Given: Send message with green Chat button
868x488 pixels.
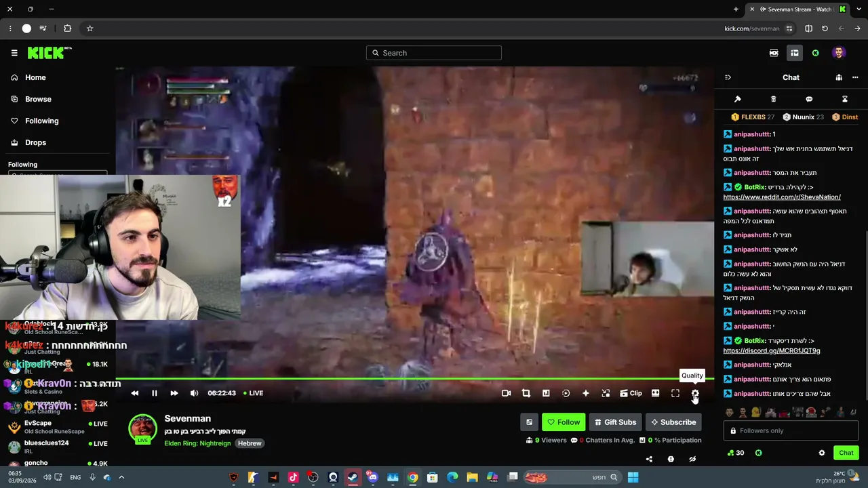Looking at the screenshot, I should 846,453.
